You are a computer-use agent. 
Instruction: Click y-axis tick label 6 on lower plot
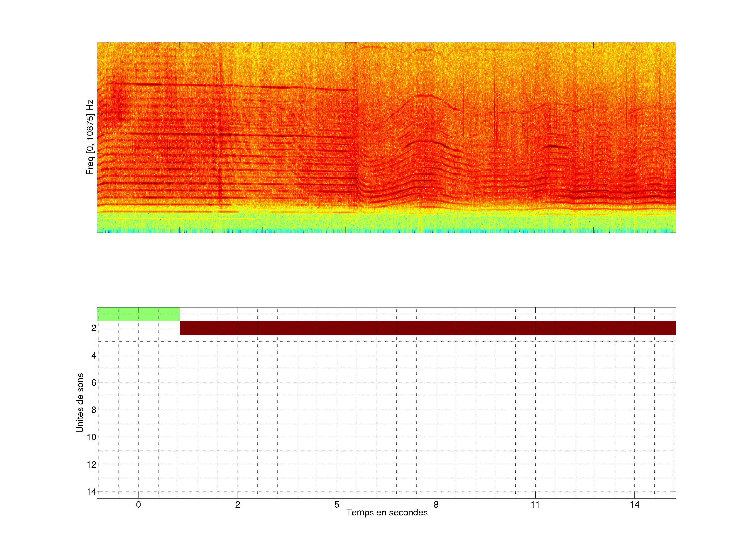pos(94,382)
